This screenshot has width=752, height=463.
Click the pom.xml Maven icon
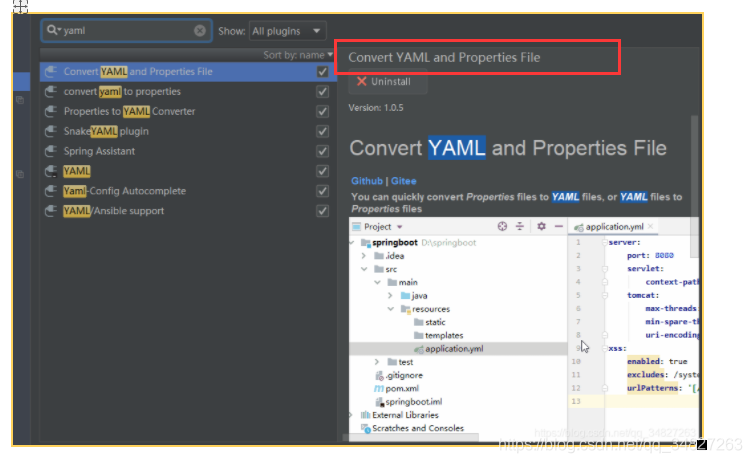click(379, 389)
